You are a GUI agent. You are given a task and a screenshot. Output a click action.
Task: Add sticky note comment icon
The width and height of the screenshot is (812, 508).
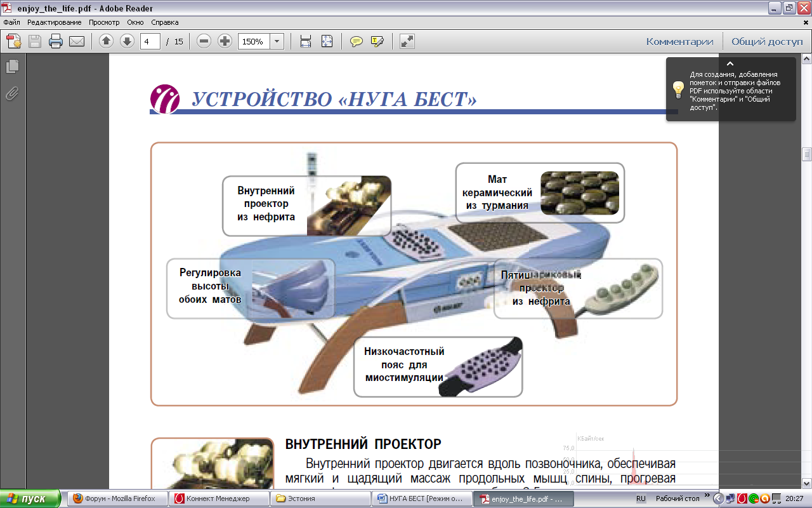point(357,41)
